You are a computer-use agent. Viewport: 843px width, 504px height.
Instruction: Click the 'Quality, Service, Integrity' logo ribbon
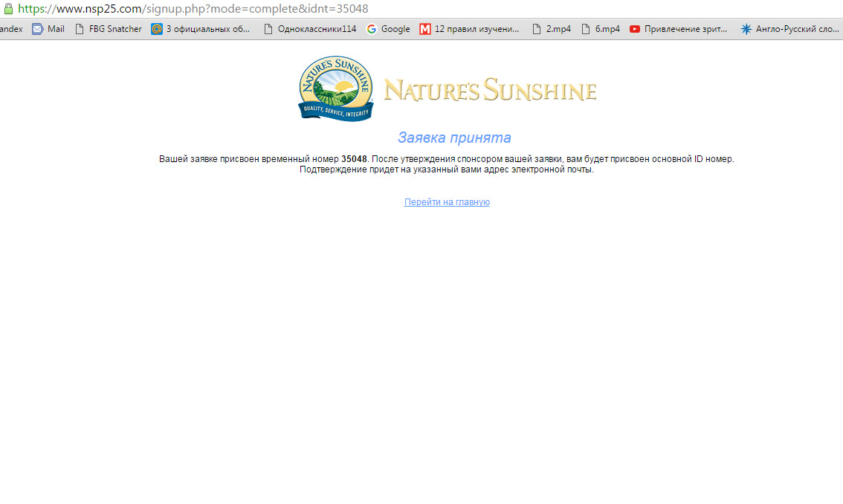tap(335, 111)
